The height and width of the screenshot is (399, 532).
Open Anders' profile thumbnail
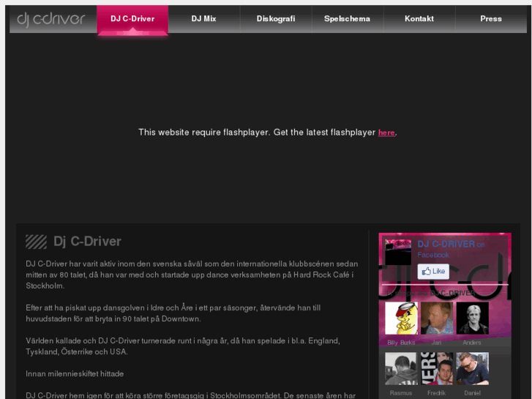click(472, 318)
